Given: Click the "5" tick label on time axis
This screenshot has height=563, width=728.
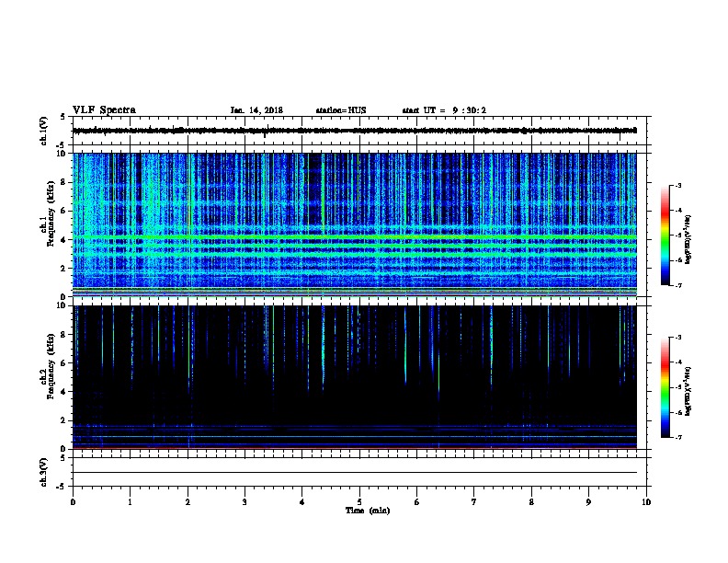Looking at the screenshot, I should 359,502.
